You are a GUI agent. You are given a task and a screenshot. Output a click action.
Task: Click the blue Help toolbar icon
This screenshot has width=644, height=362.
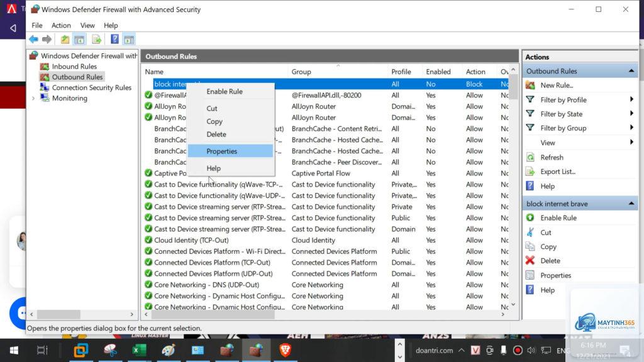tap(114, 40)
